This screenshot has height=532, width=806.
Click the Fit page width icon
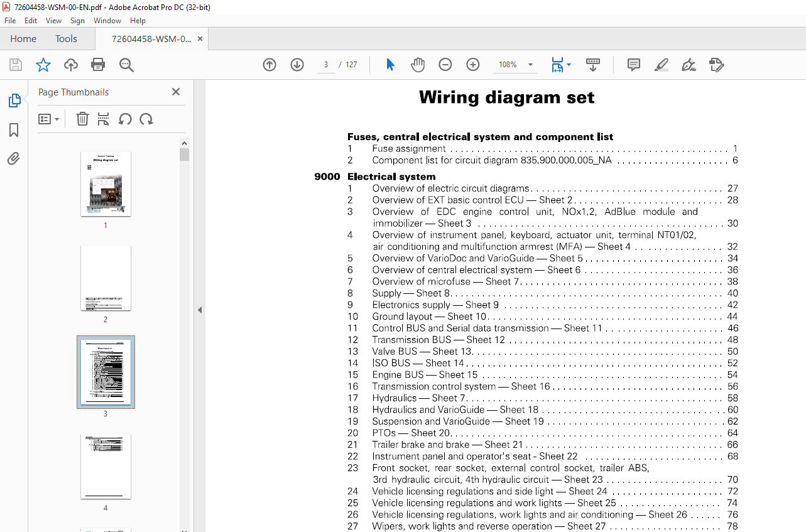tap(557, 65)
